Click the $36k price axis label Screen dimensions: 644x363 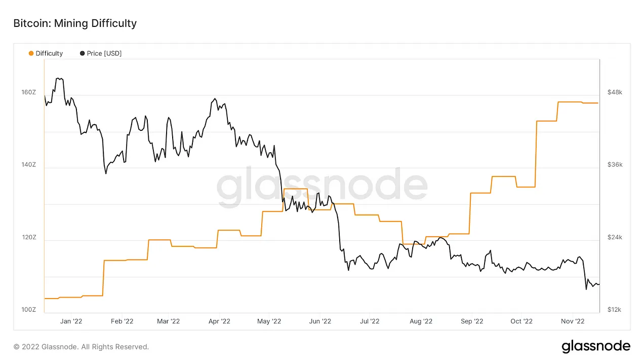615,165
